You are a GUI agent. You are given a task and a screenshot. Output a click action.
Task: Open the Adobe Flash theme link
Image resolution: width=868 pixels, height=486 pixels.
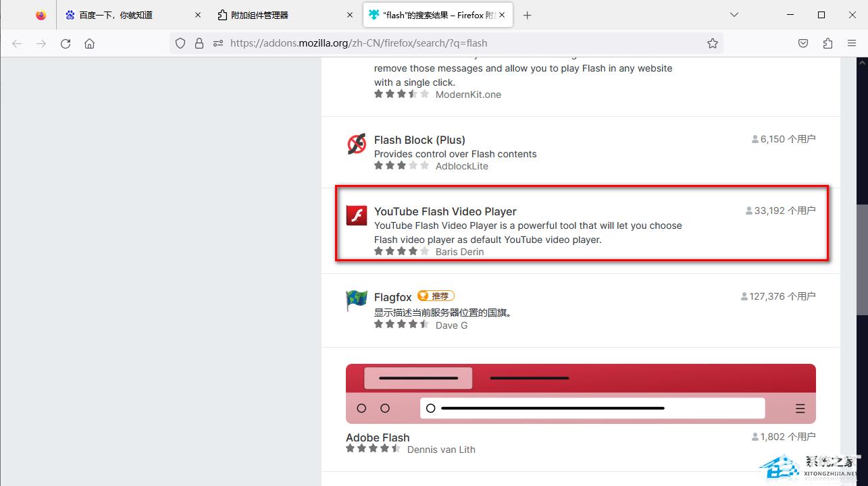pyautogui.click(x=378, y=437)
